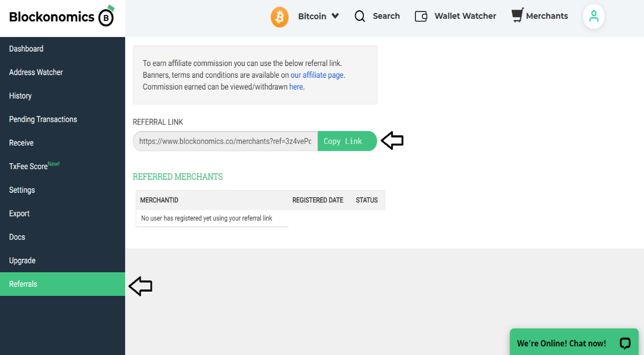This screenshot has height=355, width=644.
Task: Click the Merchants shopping cart icon
Action: [x=517, y=16]
